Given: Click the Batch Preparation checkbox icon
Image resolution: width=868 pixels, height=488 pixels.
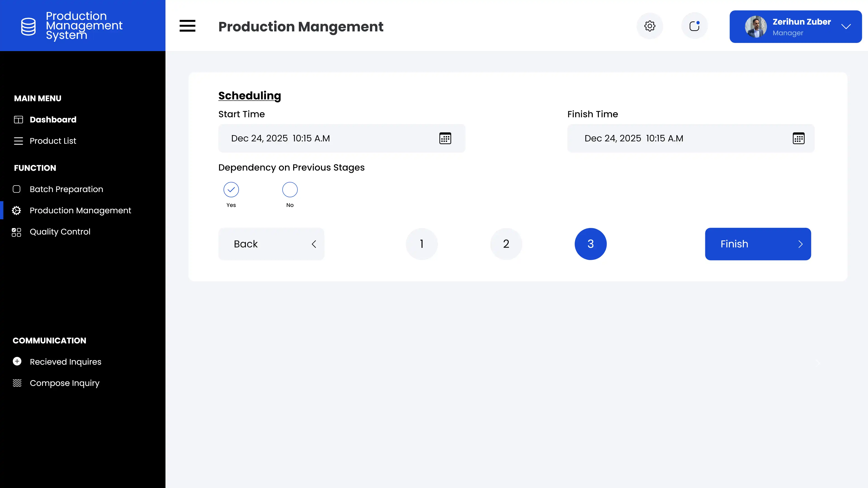Looking at the screenshot, I should pyautogui.click(x=17, y=189).
